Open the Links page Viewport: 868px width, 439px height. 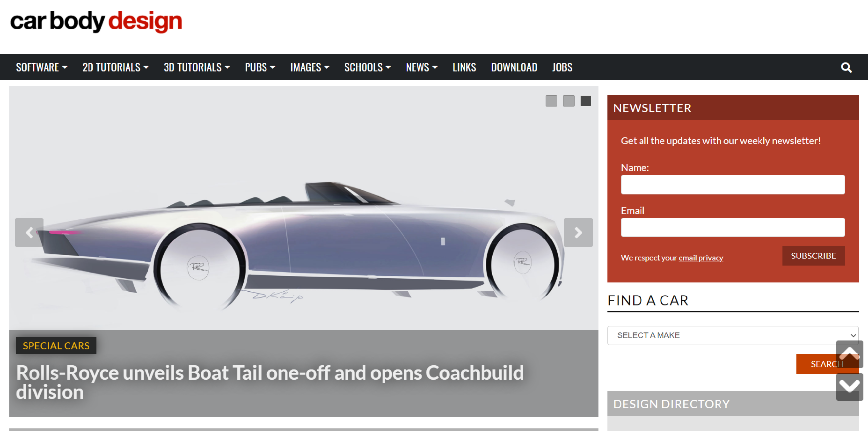(x=464, y=67)
